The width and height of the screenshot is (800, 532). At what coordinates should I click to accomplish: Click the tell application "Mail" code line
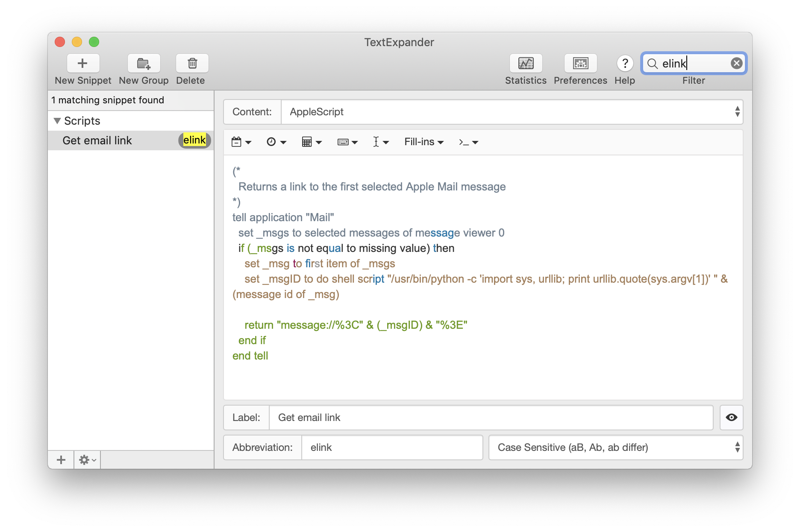click(283, 217)
